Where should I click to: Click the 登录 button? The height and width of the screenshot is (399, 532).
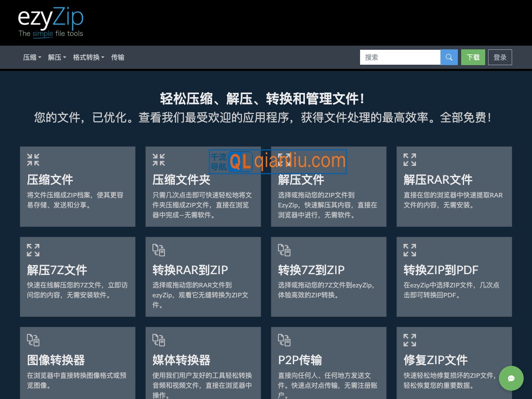[x=500, y=57]
